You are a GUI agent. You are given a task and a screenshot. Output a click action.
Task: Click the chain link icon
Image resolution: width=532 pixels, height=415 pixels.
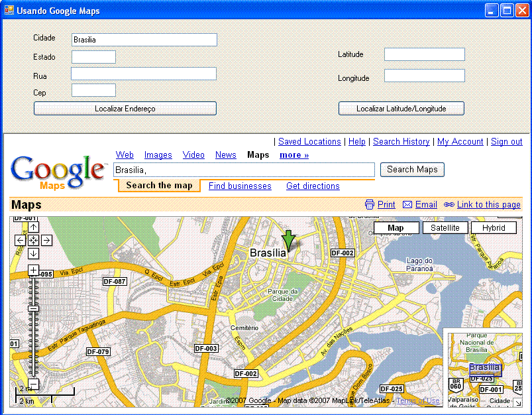click(449, 204)
